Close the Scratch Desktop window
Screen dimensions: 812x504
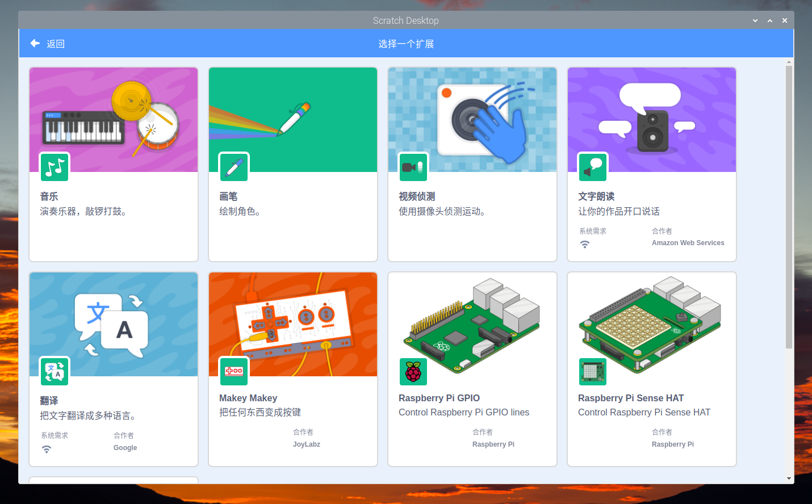coord(785,20)
